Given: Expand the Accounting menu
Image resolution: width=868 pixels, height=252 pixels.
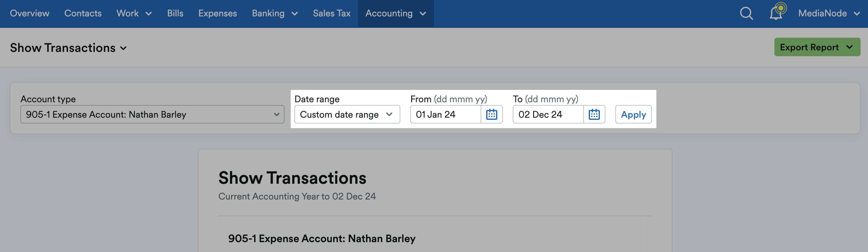Looking at the screenshot, I should tap(396, 14).
